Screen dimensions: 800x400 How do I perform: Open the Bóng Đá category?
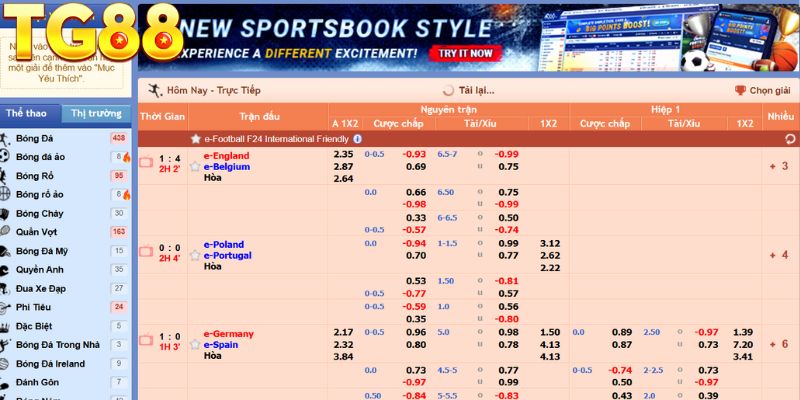[34, 139]
